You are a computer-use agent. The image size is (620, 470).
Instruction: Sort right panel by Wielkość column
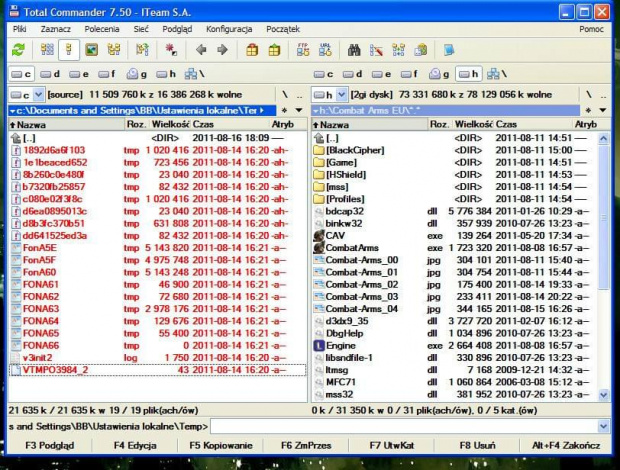473,125
